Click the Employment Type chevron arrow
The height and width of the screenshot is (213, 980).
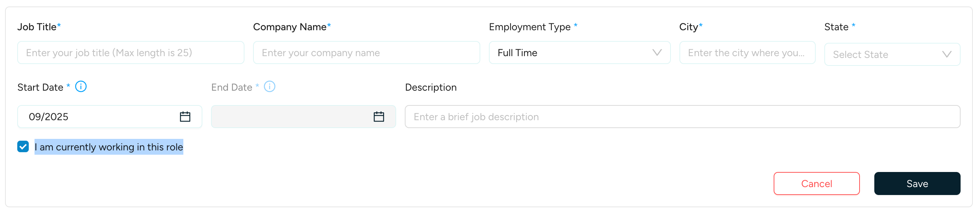pos(657,53)
